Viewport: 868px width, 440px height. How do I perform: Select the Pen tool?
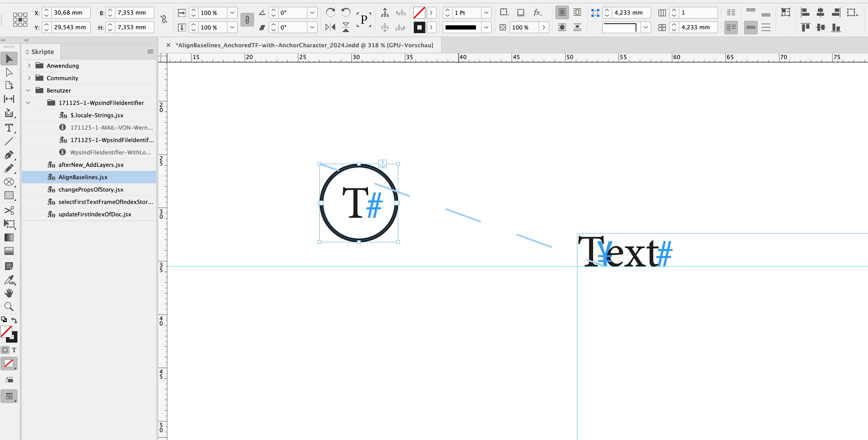pos(9,155)
